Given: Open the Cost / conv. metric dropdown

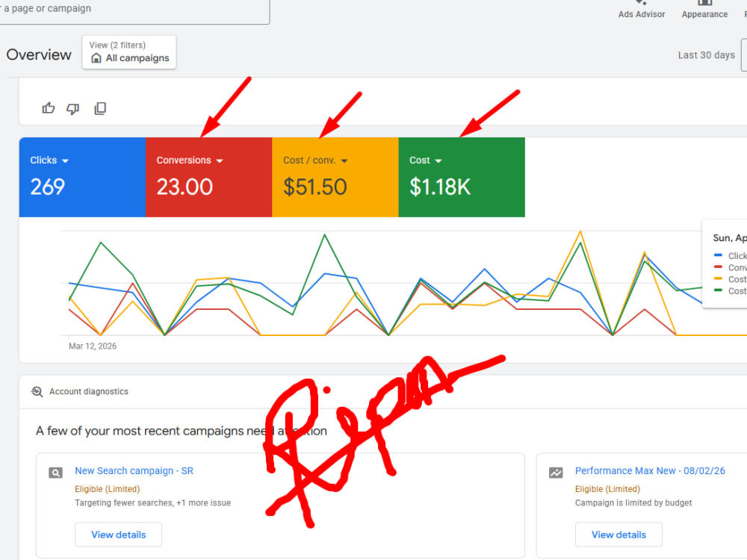Looking at the screenshot, I should click(315, 161).
